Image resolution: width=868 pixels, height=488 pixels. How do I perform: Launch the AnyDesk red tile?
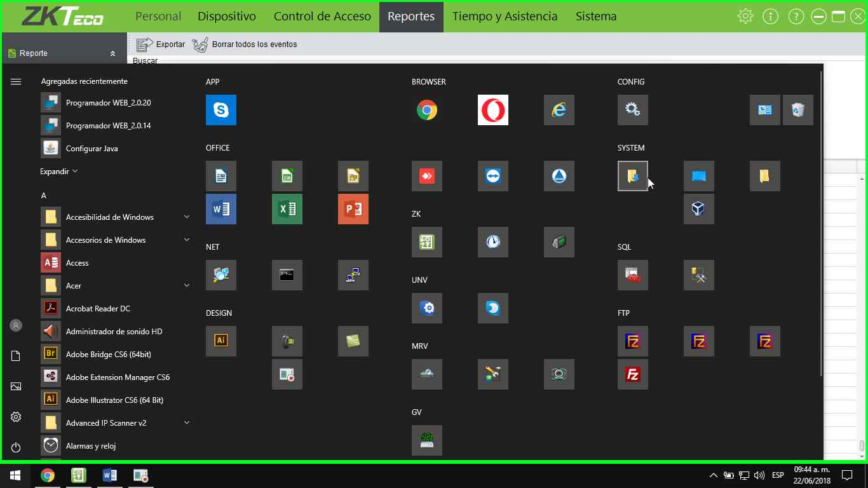(427, 176)
